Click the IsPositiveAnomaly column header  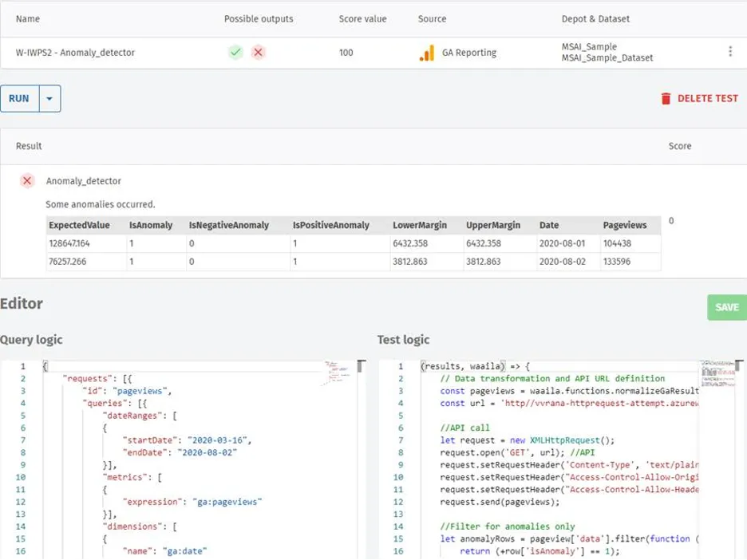330,225
